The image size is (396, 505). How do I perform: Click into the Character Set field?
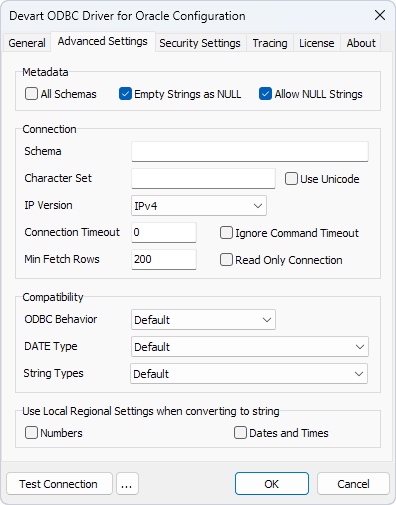[203, 179]
